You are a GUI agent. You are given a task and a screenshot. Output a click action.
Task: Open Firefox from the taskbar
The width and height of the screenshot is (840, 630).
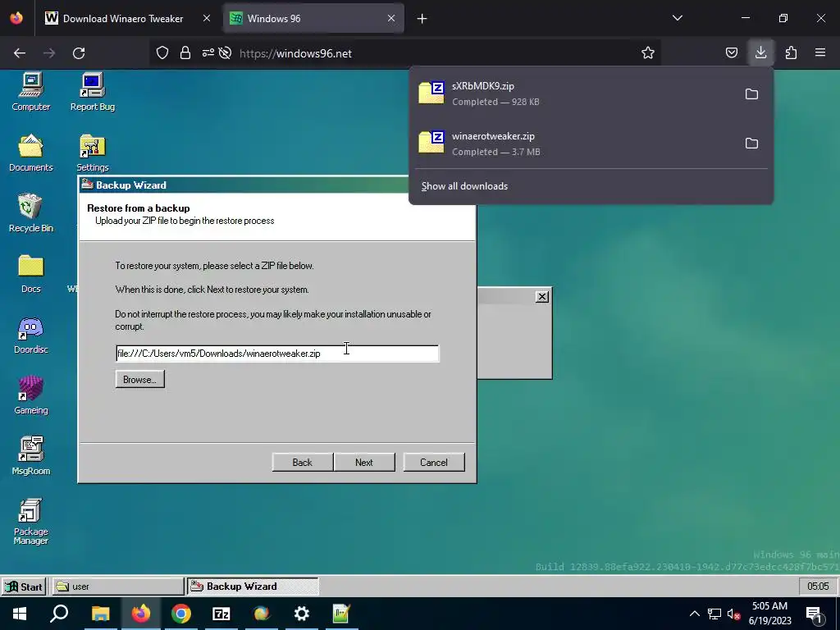pos(140,614)
